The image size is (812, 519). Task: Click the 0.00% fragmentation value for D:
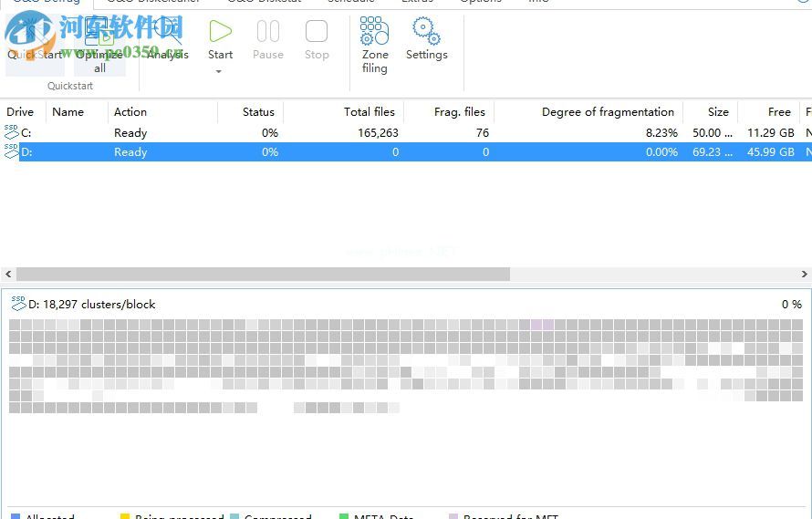(661, 152)
